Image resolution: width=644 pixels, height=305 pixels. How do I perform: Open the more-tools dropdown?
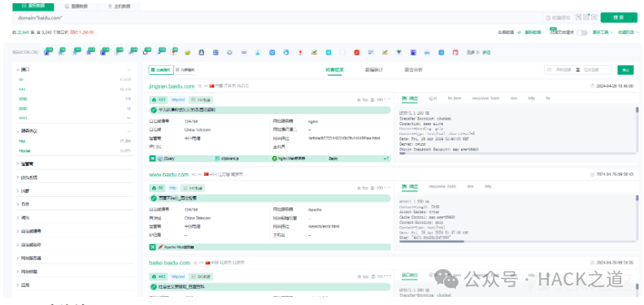[603, 32]
